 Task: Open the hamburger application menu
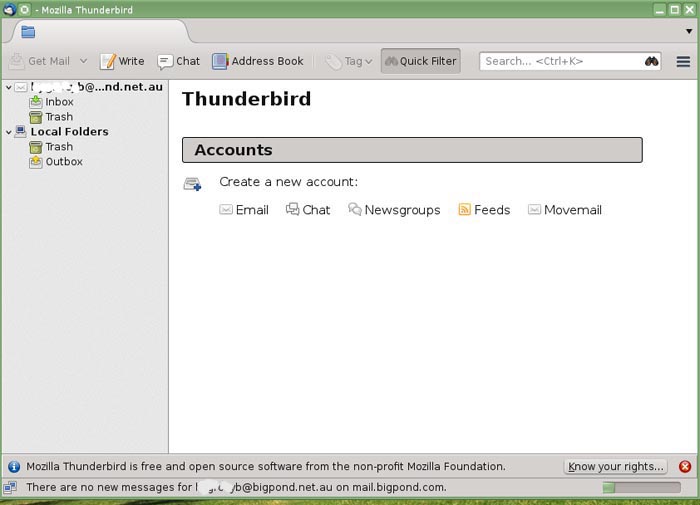[683, 61]
